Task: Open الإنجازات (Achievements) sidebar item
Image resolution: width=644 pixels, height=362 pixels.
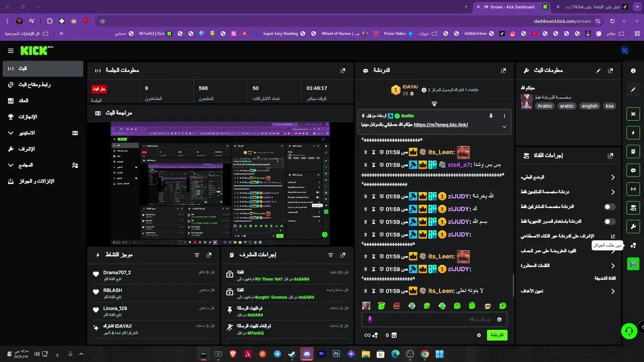Action: click(x=42, y=117)
